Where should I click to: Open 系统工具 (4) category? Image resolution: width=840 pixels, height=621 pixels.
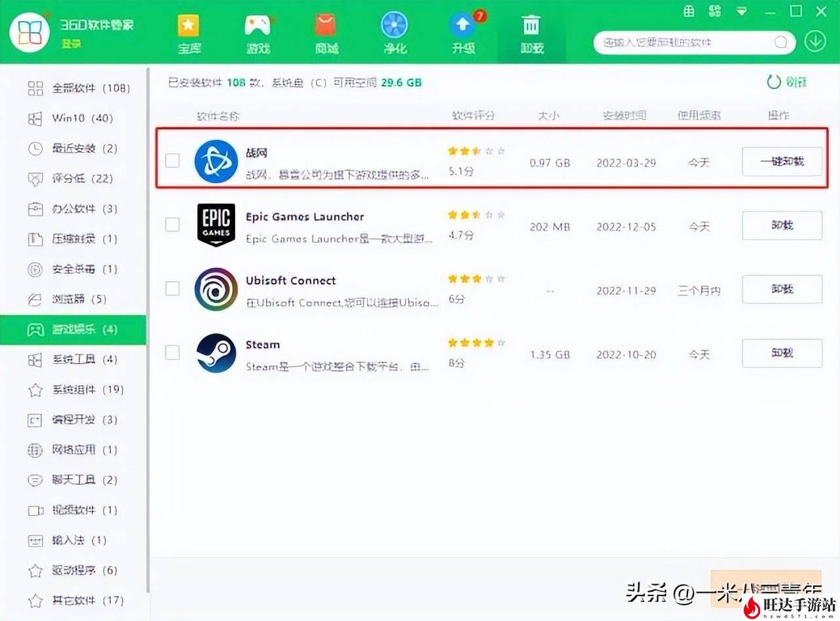[73, 360]
